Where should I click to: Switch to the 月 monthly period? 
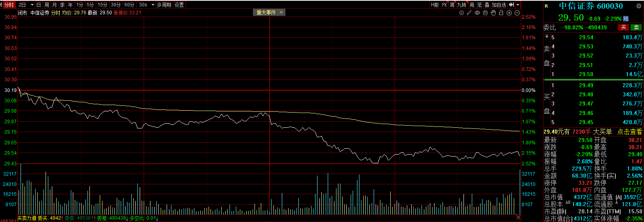tap(55, 5)
